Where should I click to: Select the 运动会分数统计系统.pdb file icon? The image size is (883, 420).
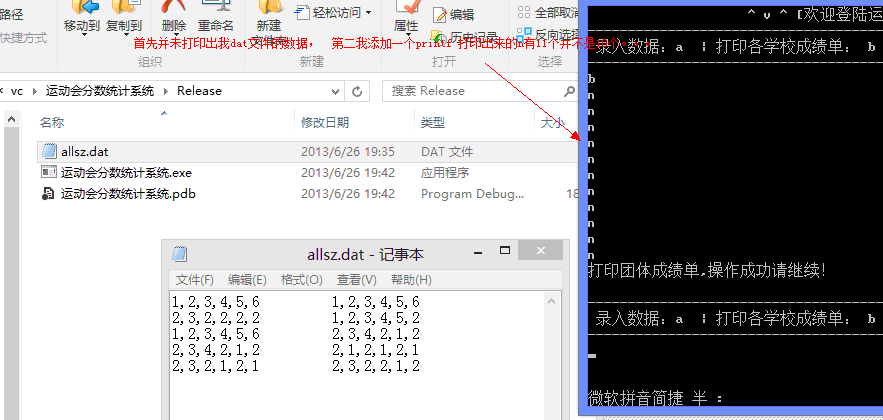[x=49, y=194]
